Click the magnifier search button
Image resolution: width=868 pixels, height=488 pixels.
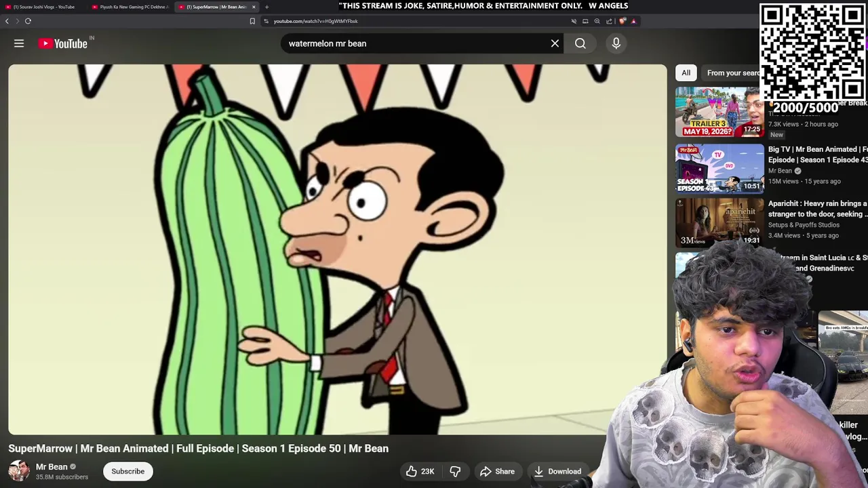click(x=580, y=43)
